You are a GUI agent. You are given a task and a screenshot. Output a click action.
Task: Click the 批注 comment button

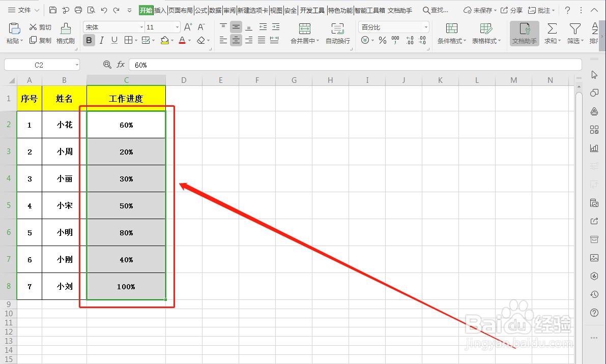pos(541,10)
